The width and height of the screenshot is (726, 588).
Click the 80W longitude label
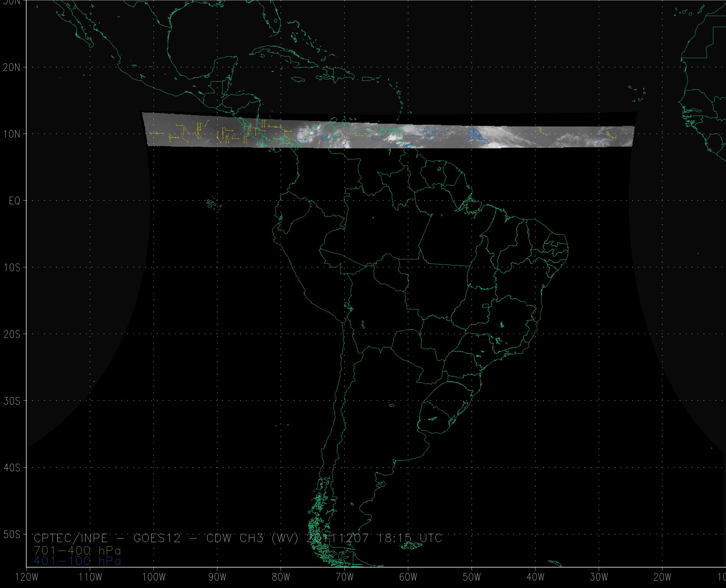point(281,577)
